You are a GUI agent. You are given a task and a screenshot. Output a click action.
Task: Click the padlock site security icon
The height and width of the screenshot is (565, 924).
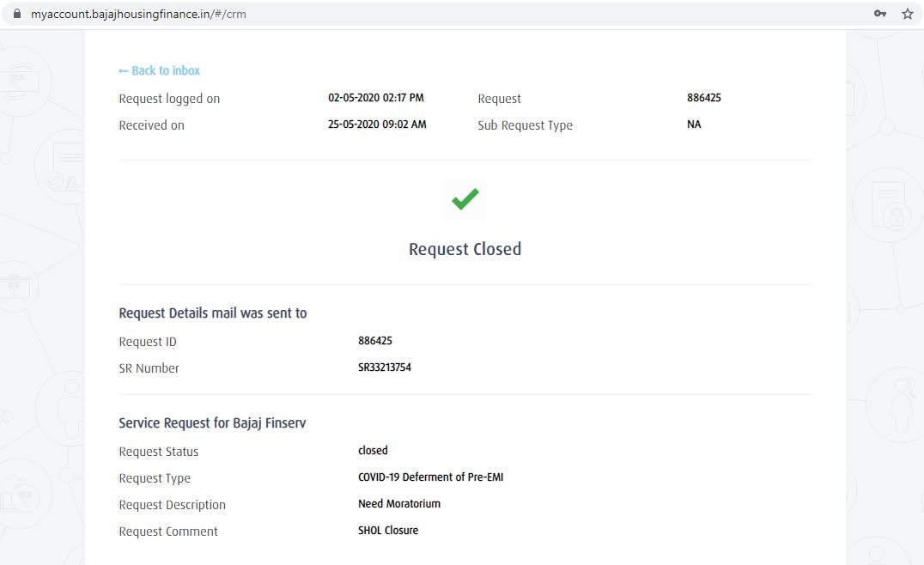[x=15, y=14]
